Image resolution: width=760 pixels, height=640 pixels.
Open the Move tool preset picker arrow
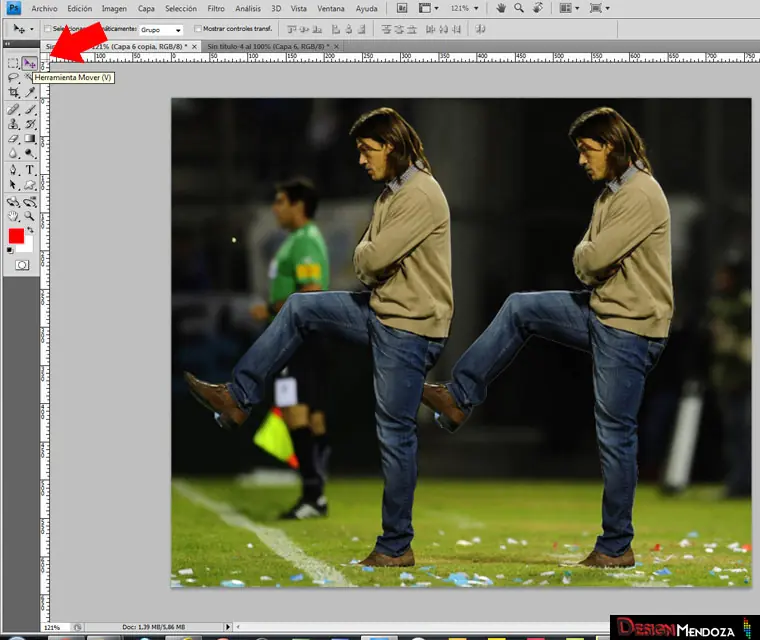pyautogui.click(x=32, y=29)
